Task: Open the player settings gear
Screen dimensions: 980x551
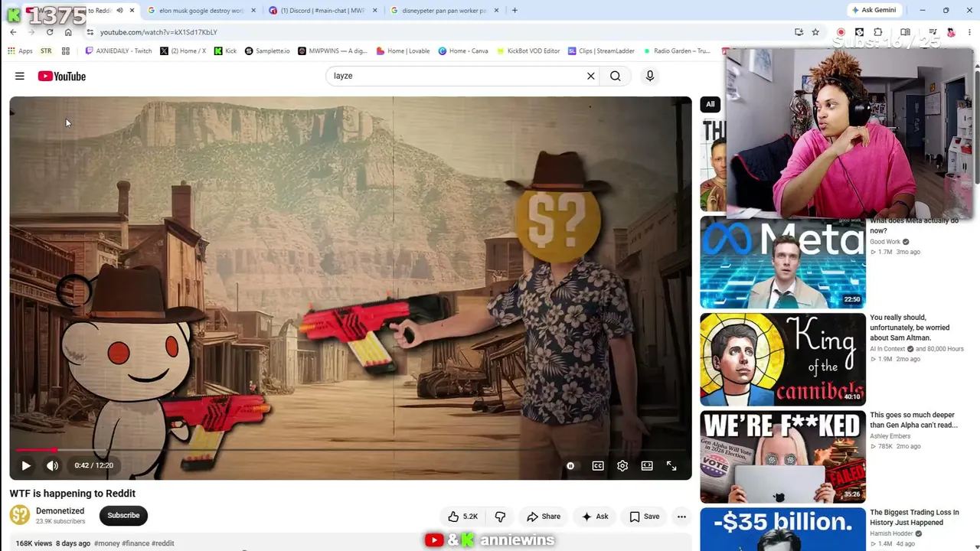Action: [x=622, y=465]
